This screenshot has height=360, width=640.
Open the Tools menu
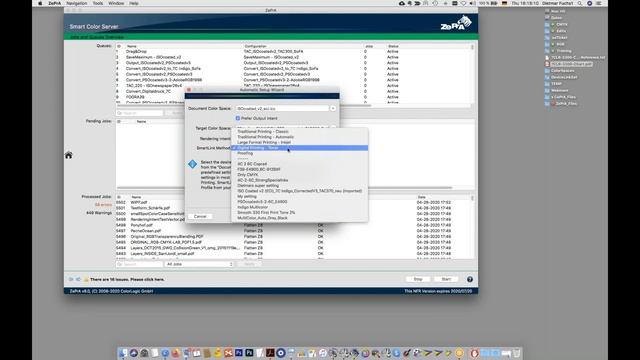point(98,3)
